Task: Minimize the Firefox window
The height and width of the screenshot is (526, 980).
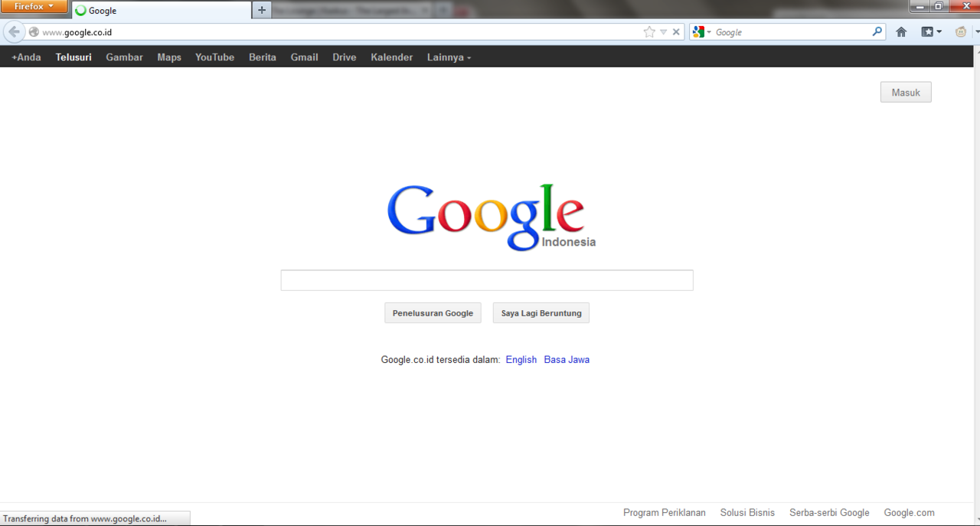Action: [x=920, y=6]
